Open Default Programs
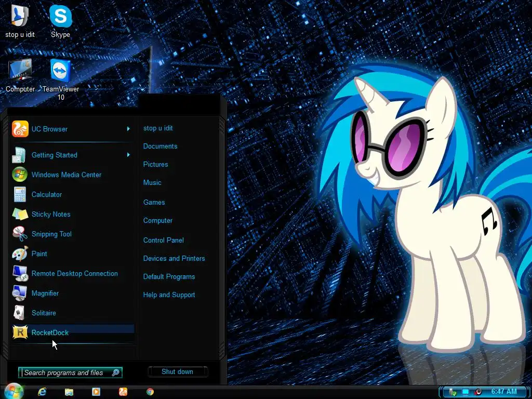Screen dimensions: 532x399 coord(169,277)
